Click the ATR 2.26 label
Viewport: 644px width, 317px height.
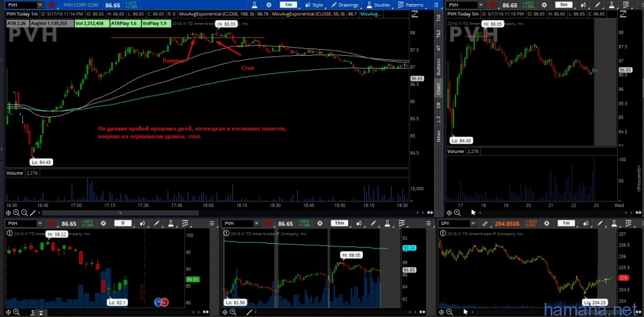point(17,24)
